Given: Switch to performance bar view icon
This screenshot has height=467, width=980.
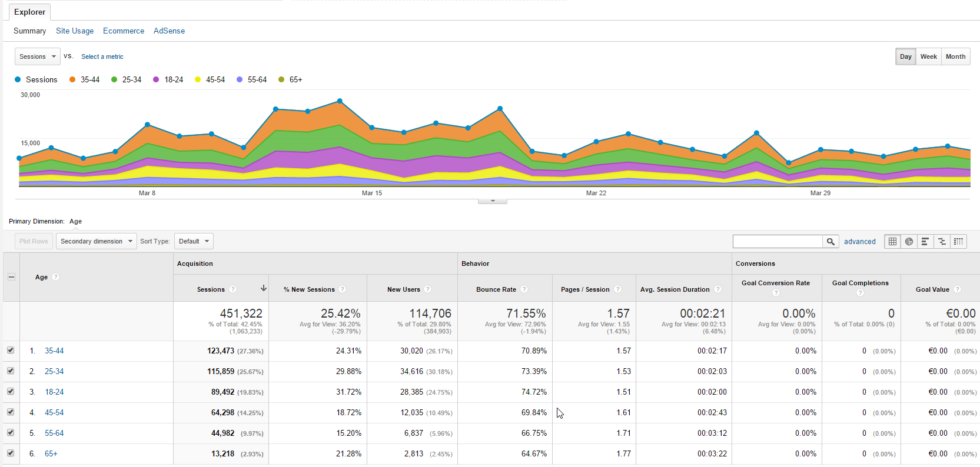Looking at the screenshot, I should click(926, 241).
